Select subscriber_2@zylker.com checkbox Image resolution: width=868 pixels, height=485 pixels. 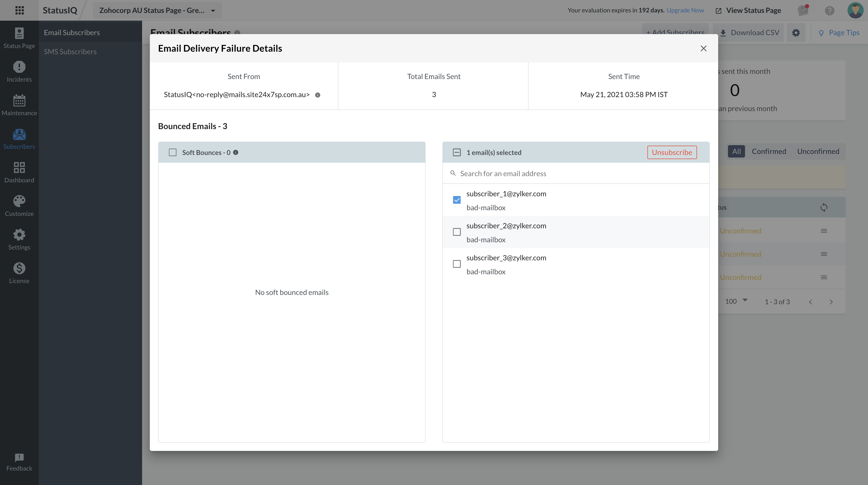456,232
